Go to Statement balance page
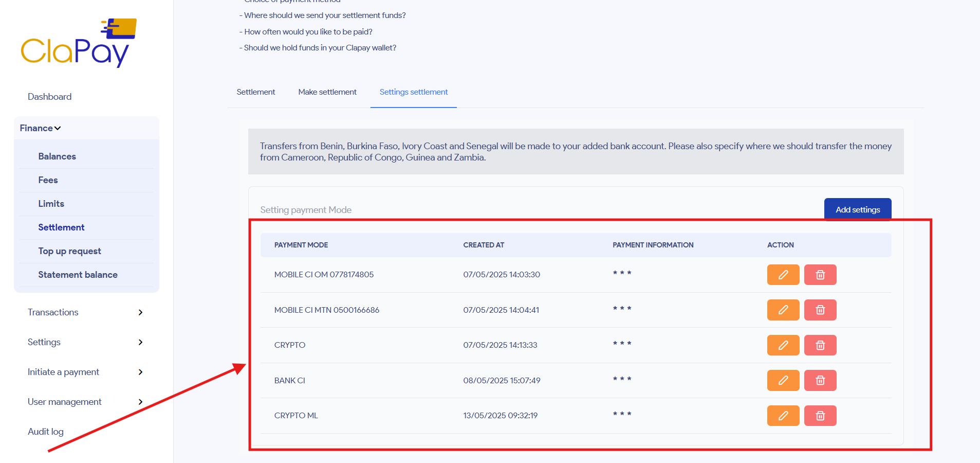 [x=78, y=275]
